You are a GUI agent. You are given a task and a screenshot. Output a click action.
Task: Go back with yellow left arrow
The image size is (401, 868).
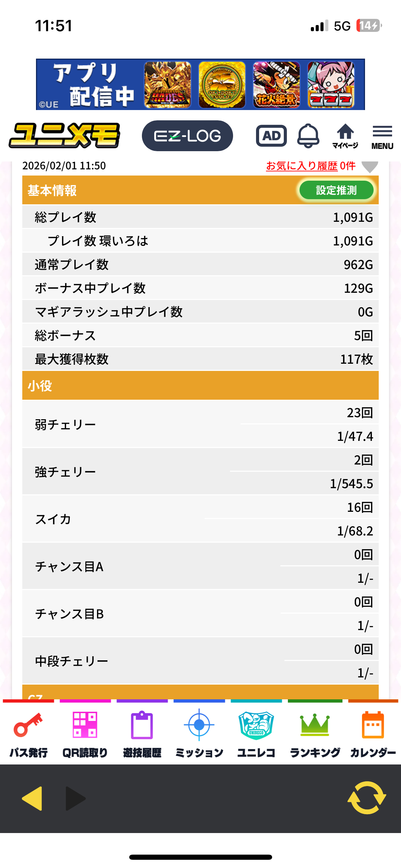(x=32, y=798)
